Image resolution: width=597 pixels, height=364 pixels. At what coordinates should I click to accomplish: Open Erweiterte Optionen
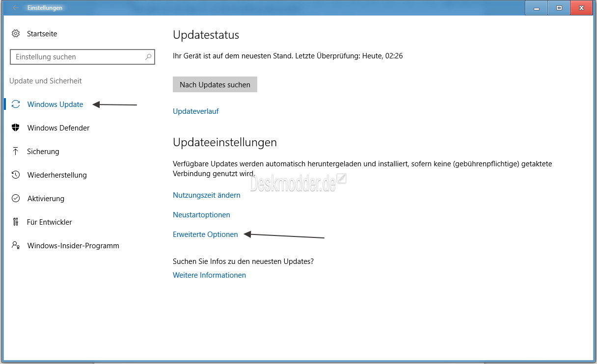point(205,234)
